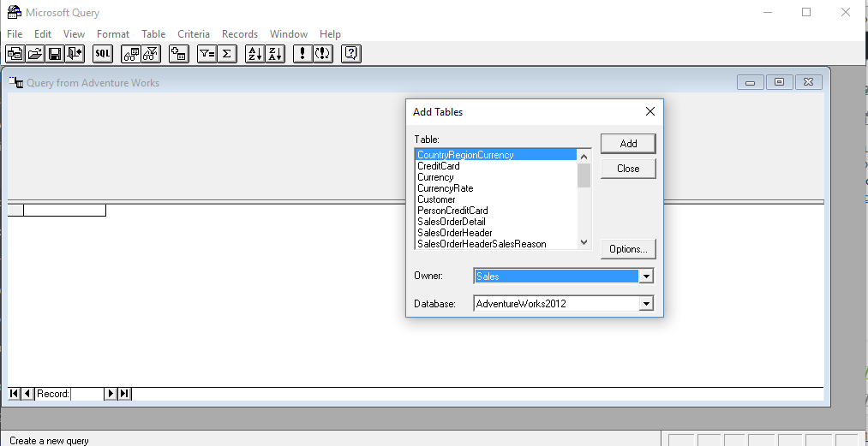This screenshot has height=446, width=868.
Task: Click the Criteria Equals filter icon
Action: click(x=207, y=54)
